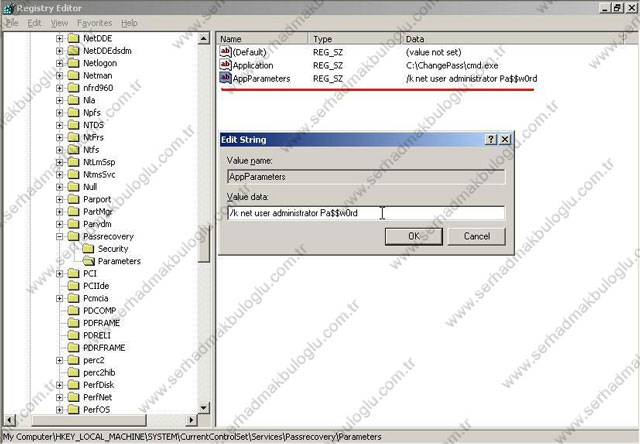
Task: Collapse the Passrecovery tree node
Action: pyautogui.click(x=60, y=237)
